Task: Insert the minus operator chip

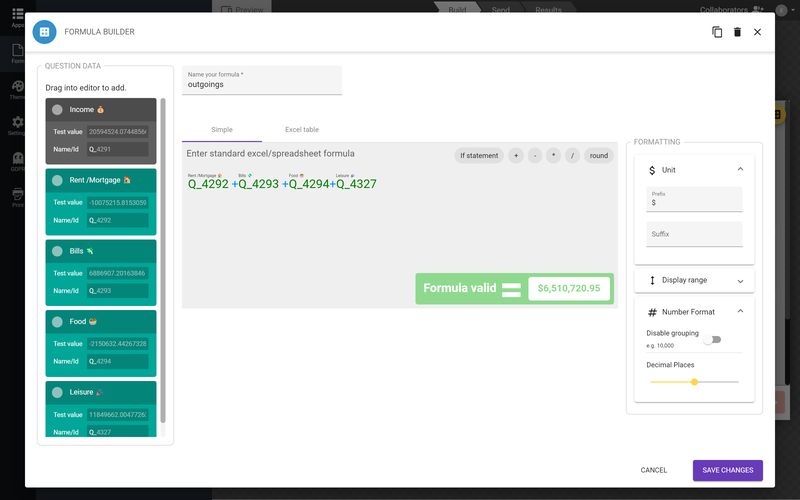Action: click(x=535, y=155)
